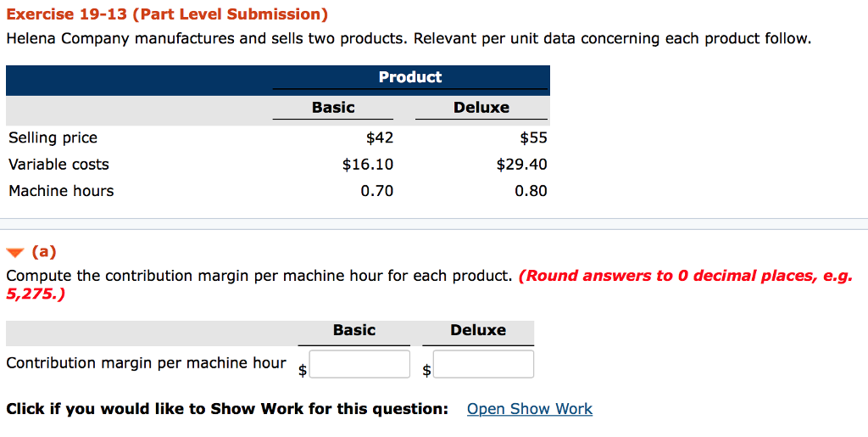Click the $29.40 variable cost value
Image resolution: width=868 pixels, height=437 pixels.
tap(521, 164)
